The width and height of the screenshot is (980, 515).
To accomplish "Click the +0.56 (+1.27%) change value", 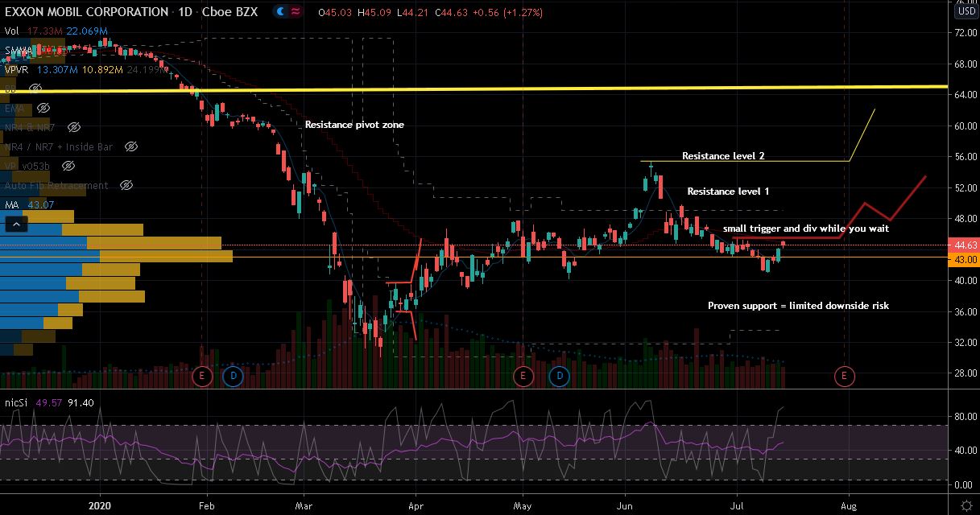I will tap(508, 13).
